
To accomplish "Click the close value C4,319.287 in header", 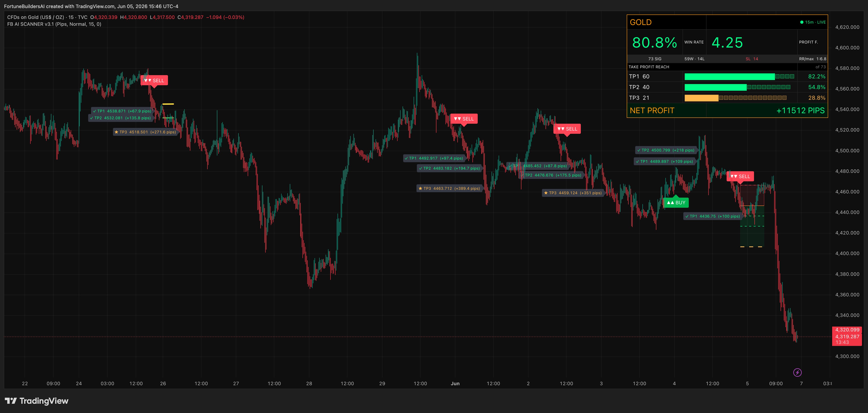I will tap(190, 17).
